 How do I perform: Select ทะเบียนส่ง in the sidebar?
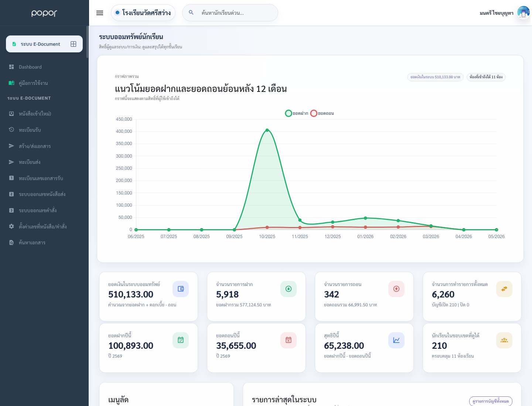tap(44, 162)
